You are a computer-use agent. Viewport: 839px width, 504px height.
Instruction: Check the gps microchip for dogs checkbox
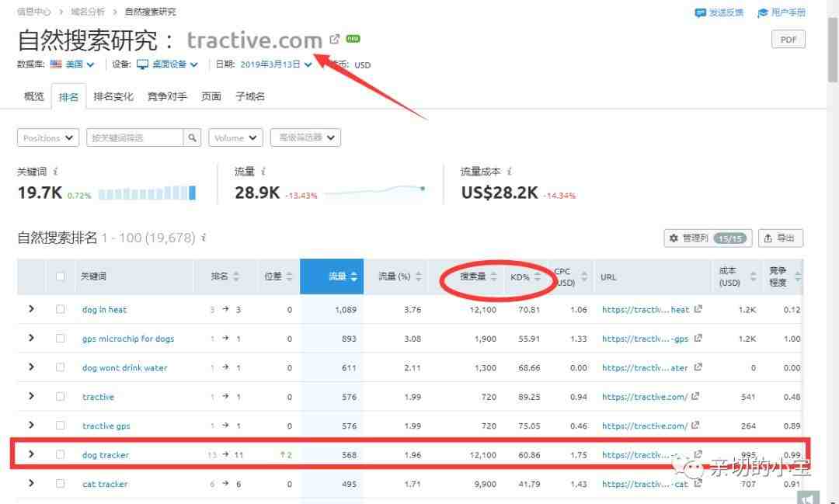click(x=60, y=338)
